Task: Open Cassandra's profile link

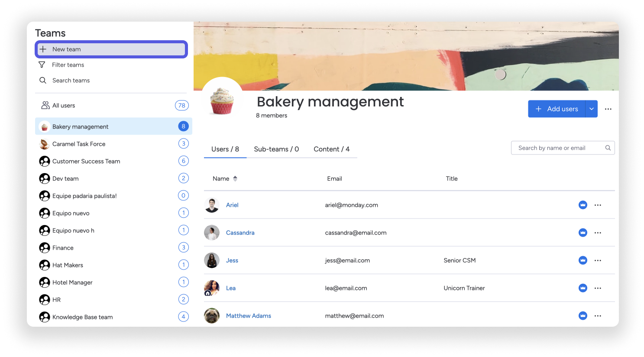Action: tap(240, 233)
